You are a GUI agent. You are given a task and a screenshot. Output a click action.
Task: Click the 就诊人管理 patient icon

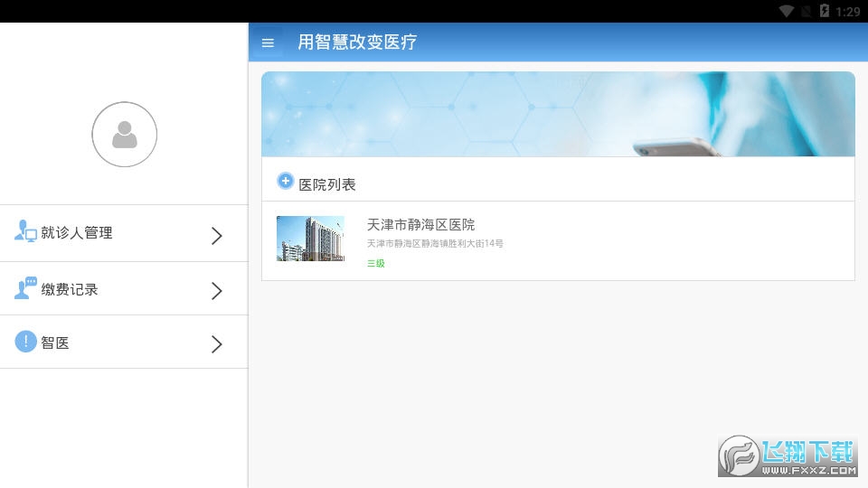click(x=25, y=230)
